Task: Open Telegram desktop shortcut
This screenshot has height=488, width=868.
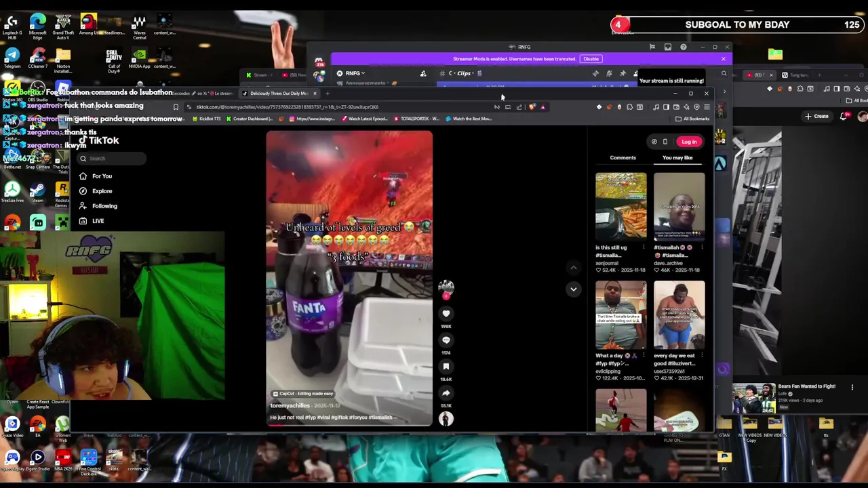Action: [x=12, y=59]
